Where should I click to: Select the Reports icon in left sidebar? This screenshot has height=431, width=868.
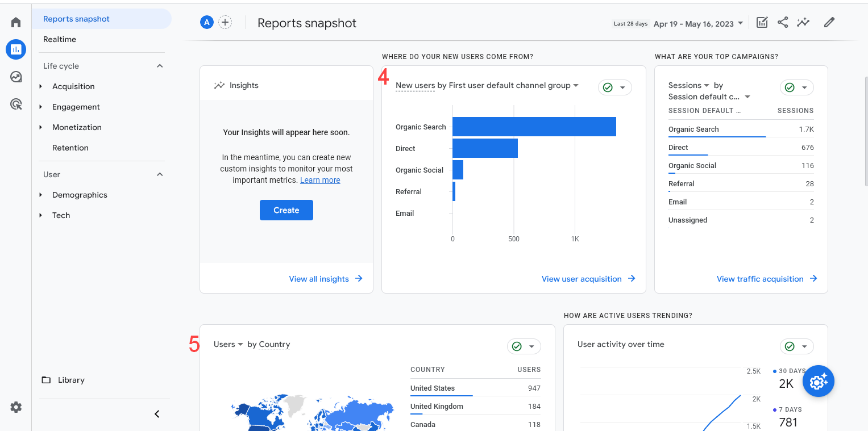pyautogui.click(x=15, y=49)
